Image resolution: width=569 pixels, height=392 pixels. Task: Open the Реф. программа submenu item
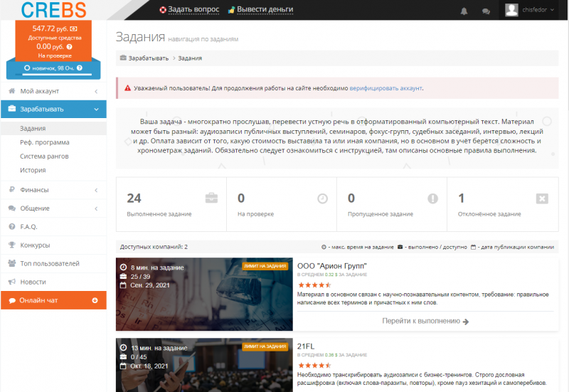click(x=45, y=142)
